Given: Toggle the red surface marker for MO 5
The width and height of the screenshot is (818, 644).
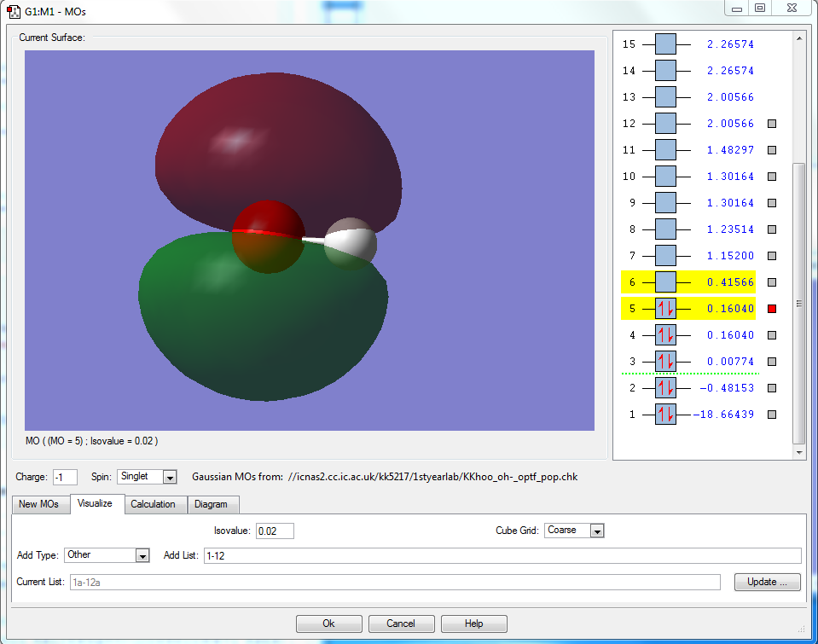Looking at the screenshot, I should pyautogui.click(x=772, y=309).
